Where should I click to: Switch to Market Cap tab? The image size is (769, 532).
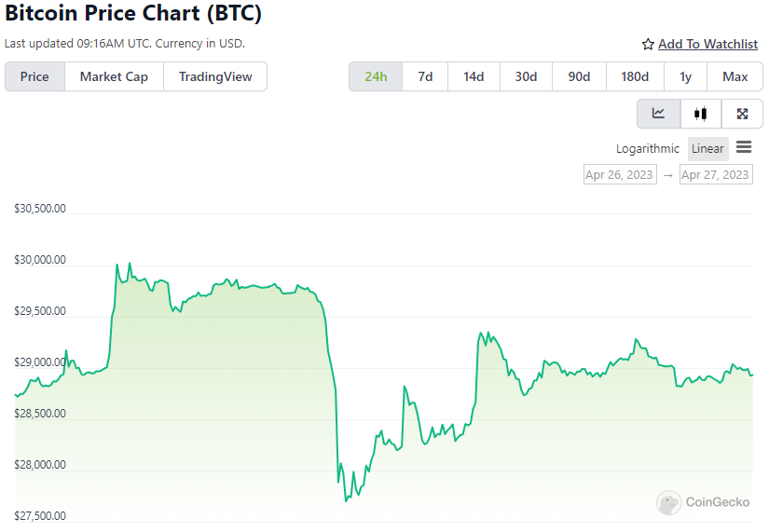[x=114, y=76]
